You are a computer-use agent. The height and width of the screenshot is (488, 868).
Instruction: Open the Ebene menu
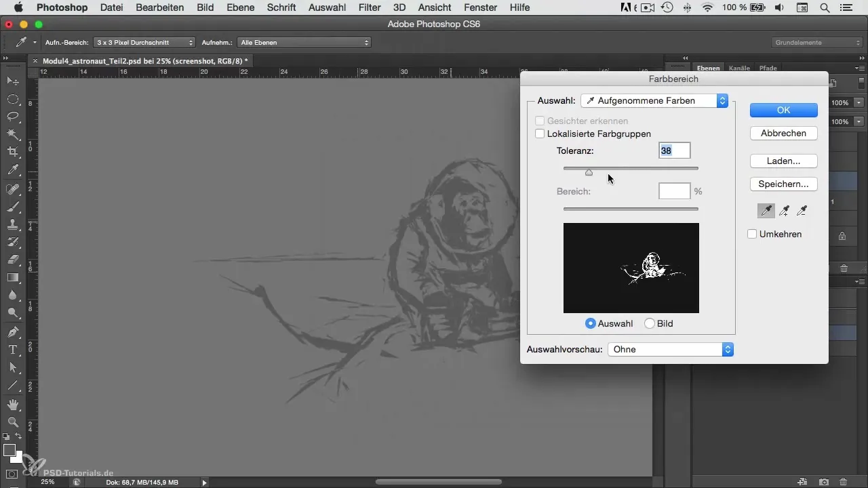(x=242, y=8)
